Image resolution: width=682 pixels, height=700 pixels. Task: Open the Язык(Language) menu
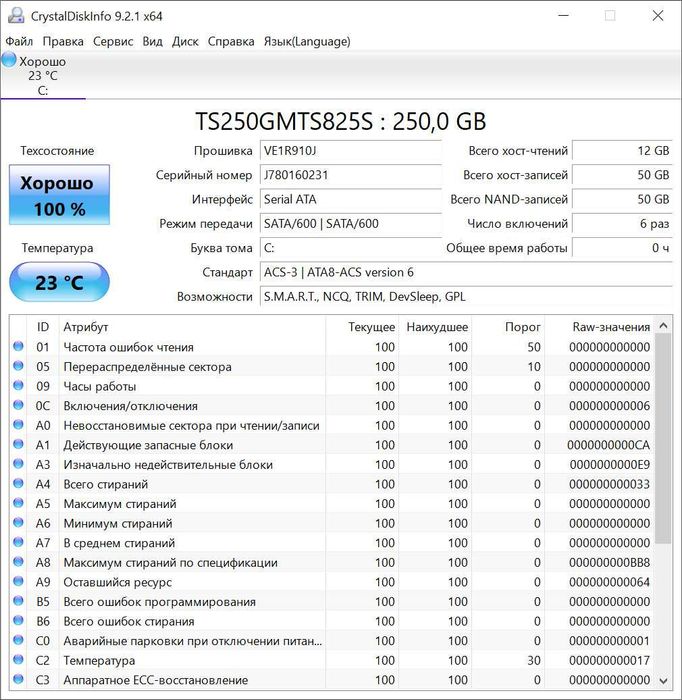tap(307, 42)
